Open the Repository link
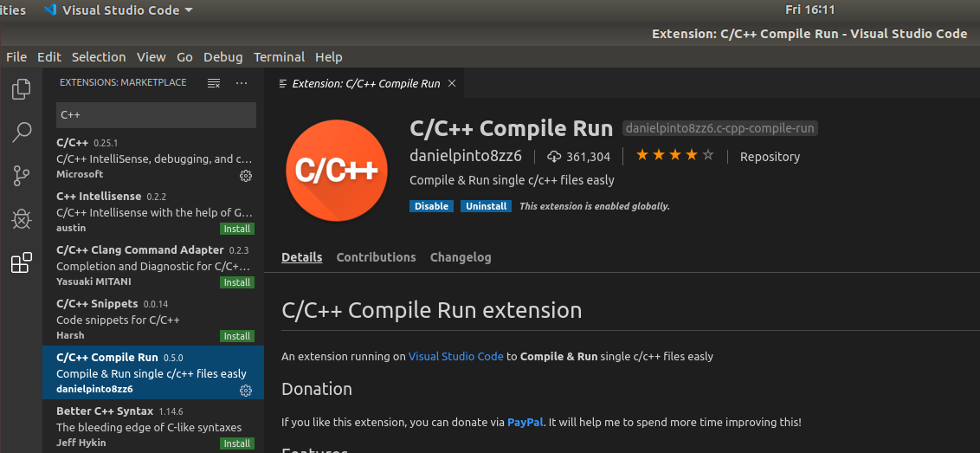The height and width of the screenshot is (453, 980). (x=770, y=157)
